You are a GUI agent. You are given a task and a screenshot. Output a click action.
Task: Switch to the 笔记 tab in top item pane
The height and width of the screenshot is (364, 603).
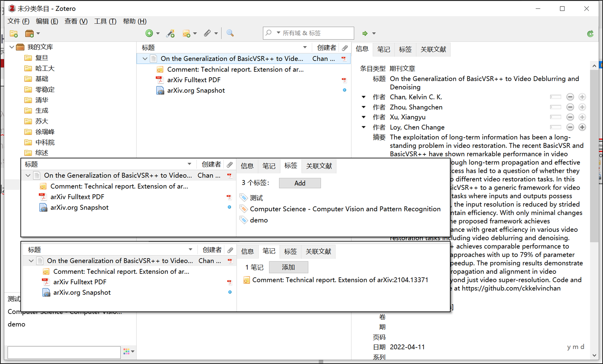click(x=383, y=49)
